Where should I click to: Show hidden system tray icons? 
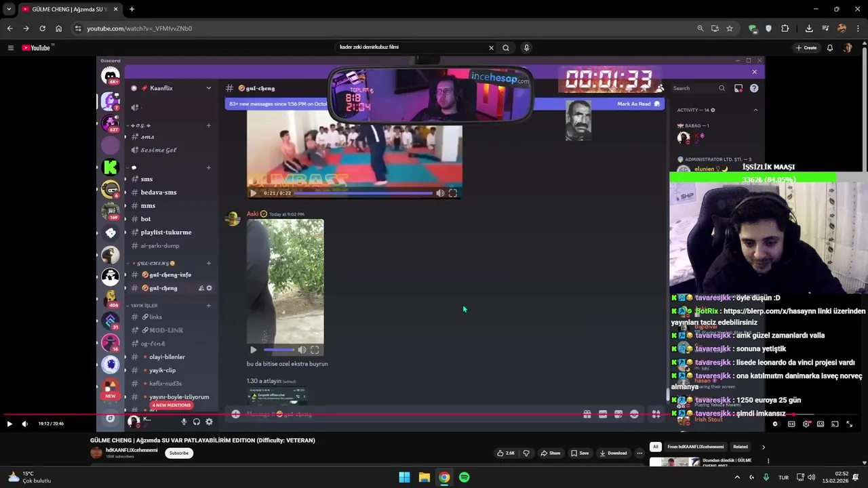pos(737,477)
